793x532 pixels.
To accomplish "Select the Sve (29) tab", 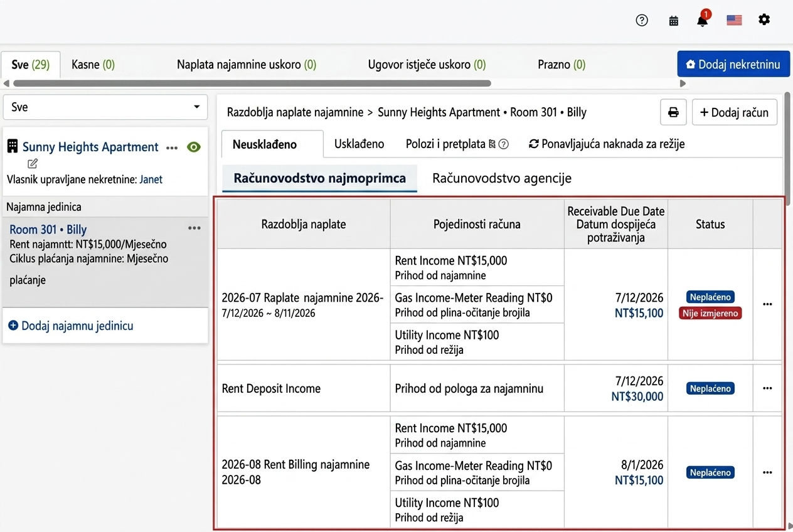I will pyautogui.click(x=31, y=65).
